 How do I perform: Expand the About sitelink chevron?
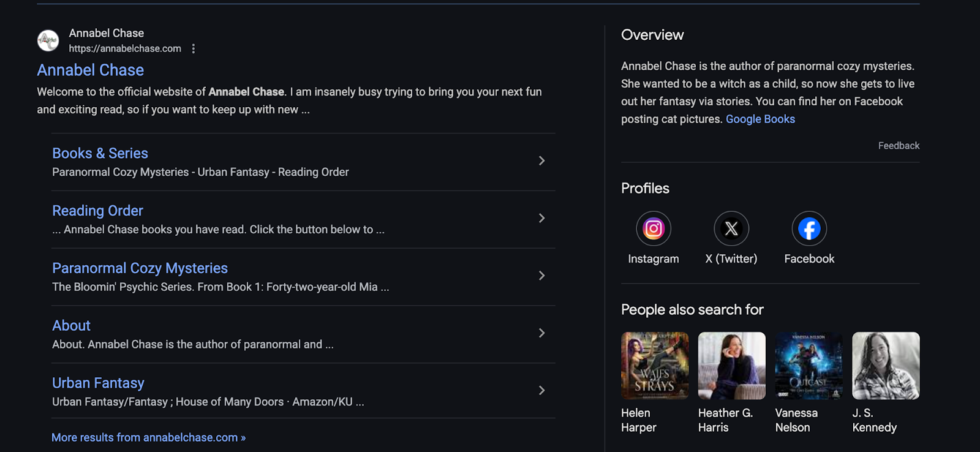coord(541,333)
